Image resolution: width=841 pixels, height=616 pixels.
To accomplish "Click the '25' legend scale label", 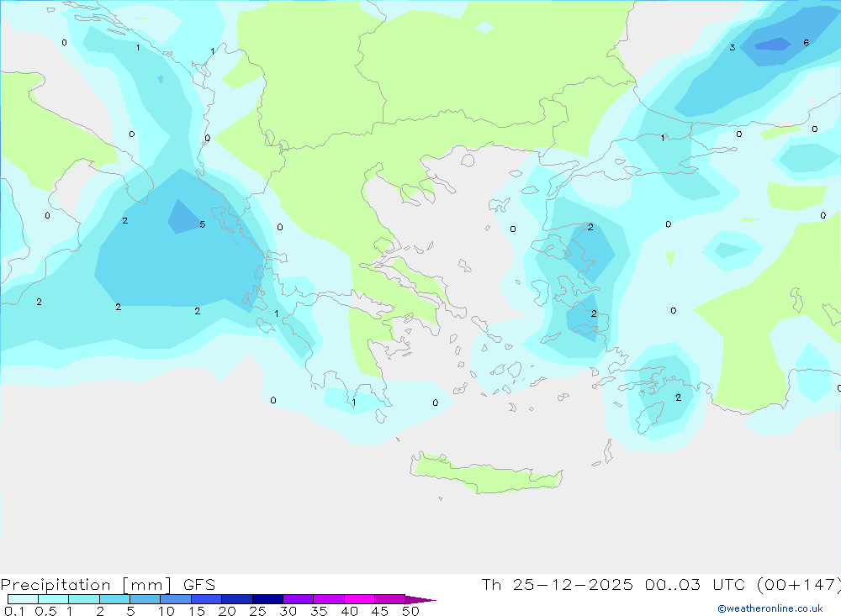I will pyautogui.click(x=258, y=611).
